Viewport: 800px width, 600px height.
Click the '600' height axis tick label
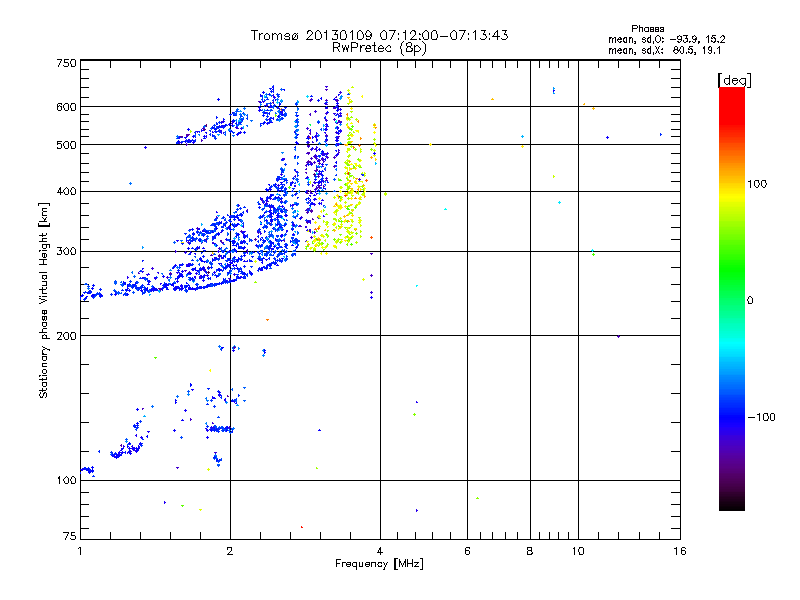tap(66, 107)
